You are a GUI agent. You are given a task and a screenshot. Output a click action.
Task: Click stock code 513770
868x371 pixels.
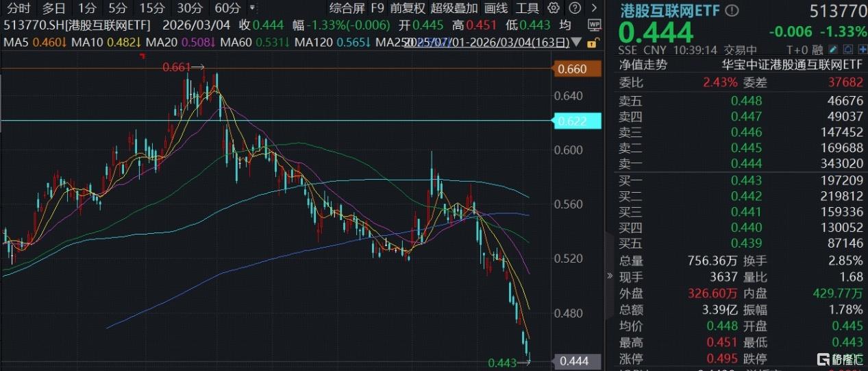click(837, 12)
